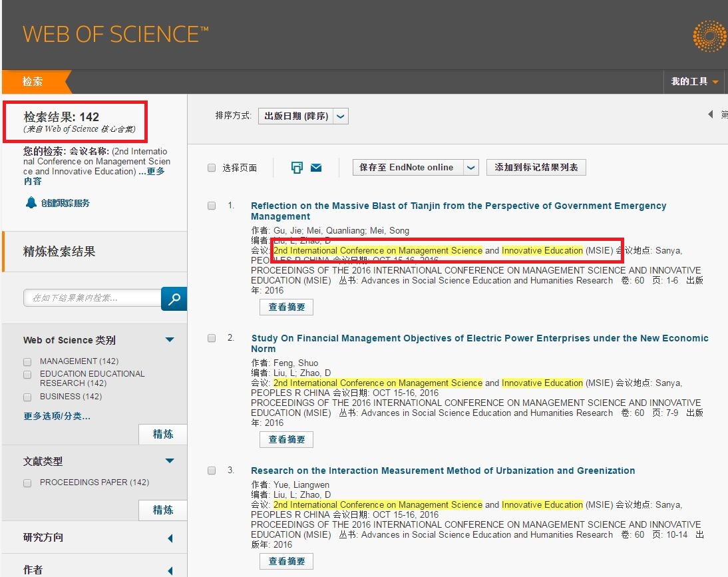The width and height of the screenshot is (728, 577).
Task: Click 精炼 button under 文献类型
Action: point(163,510)
